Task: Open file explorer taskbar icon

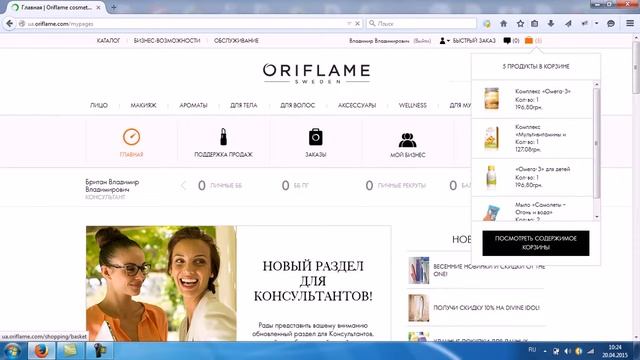Action: (x=70, y=351)
